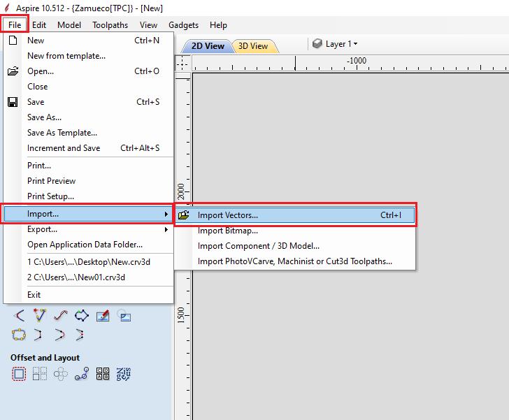Click the layers stack icon beside Layer 1

click(317, 43)
